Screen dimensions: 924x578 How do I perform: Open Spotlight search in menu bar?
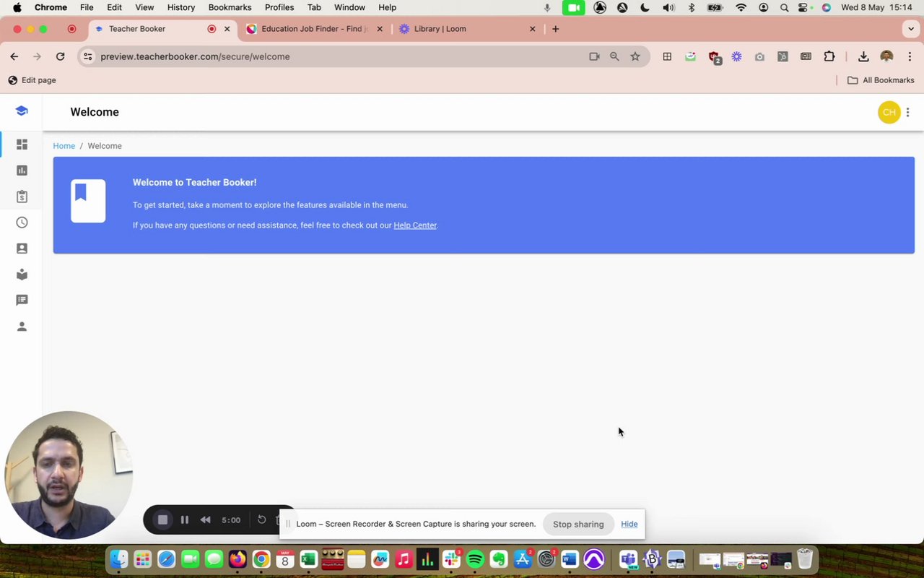[784, 7]
